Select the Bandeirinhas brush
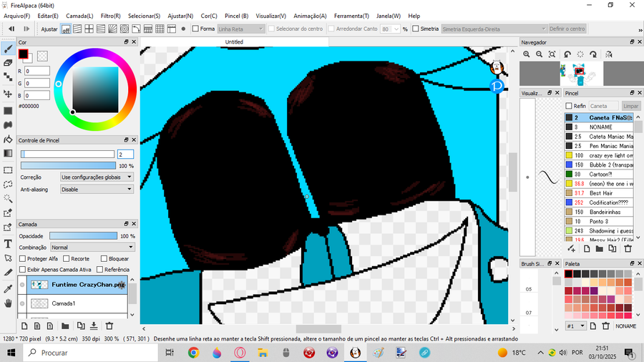This screenshot has height=362, width=644. click(x=599, y=212)
